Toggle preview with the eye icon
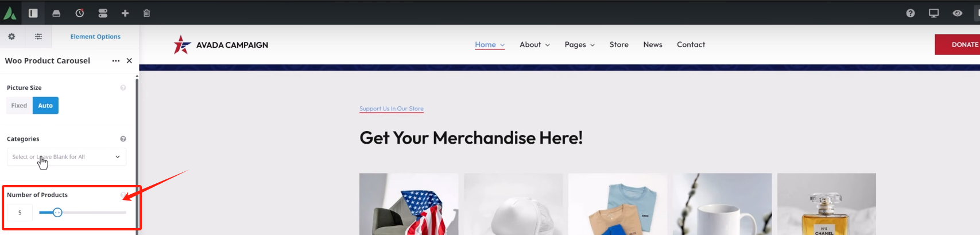 pyautogui.click(x=958, y=13)
